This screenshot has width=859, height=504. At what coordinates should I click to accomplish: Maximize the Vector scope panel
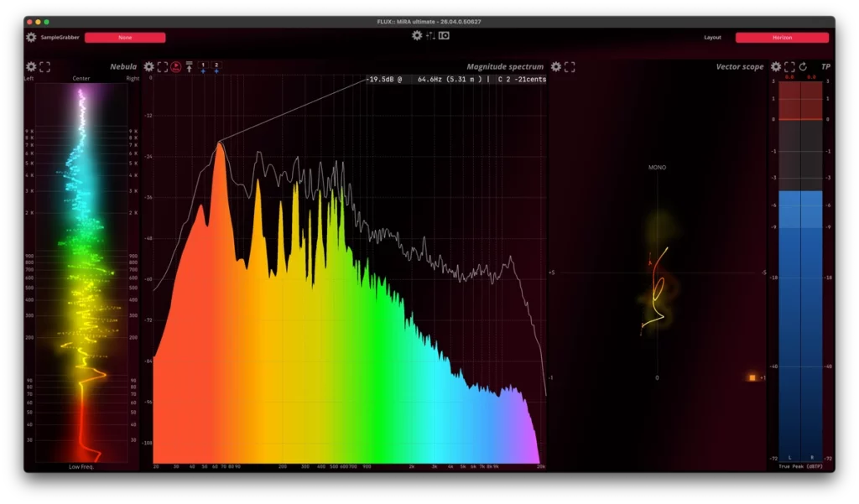pos(570,67)
